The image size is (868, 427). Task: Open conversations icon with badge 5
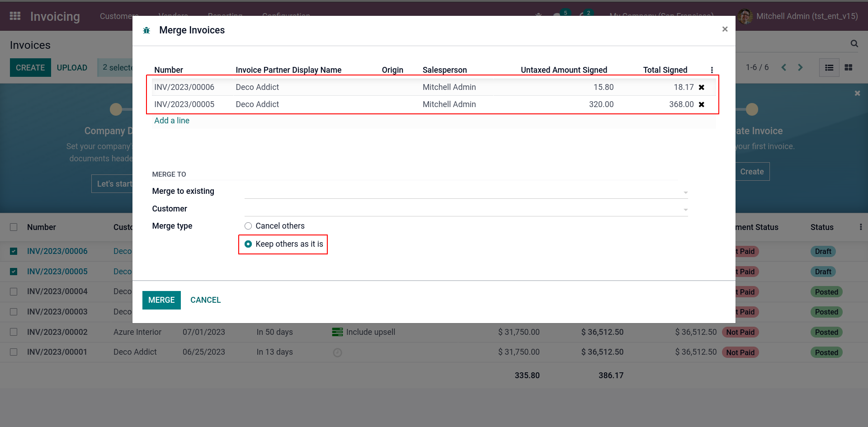click(561, 15)
